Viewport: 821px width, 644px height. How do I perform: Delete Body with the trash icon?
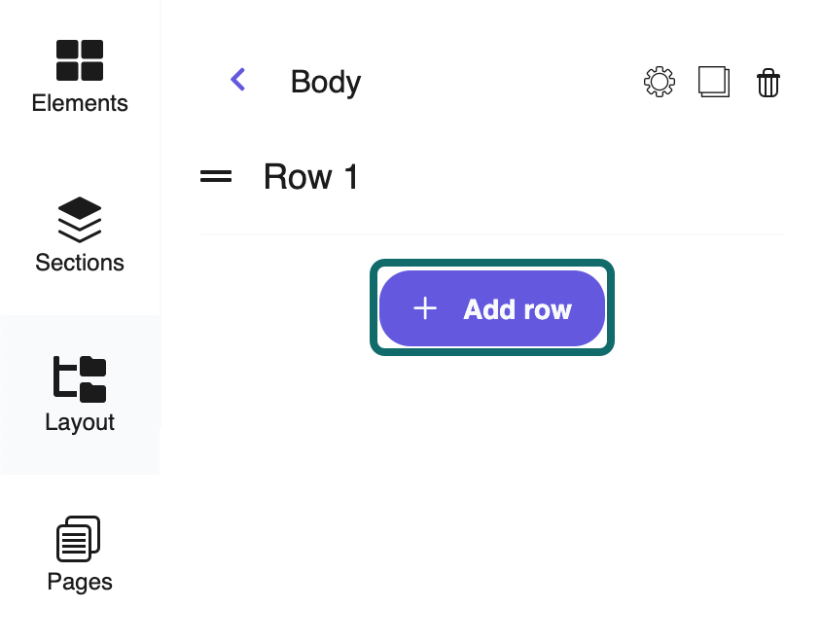click(x=768, y=83)
